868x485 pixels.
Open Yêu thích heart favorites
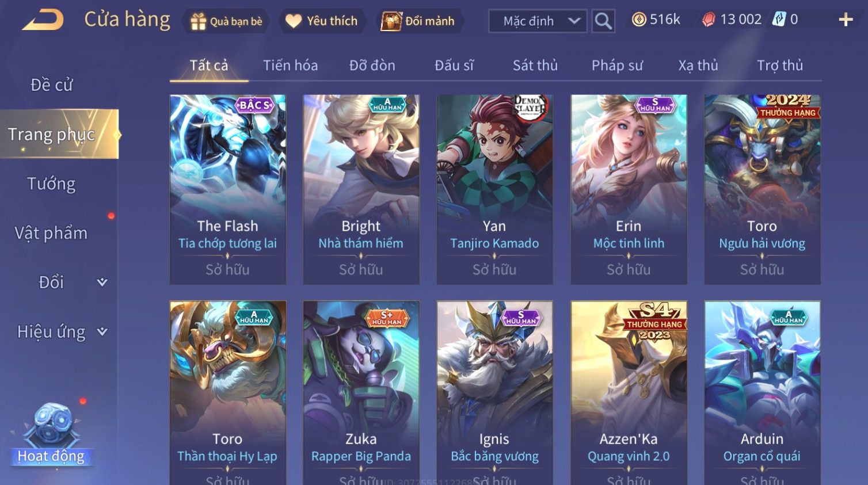322,21
